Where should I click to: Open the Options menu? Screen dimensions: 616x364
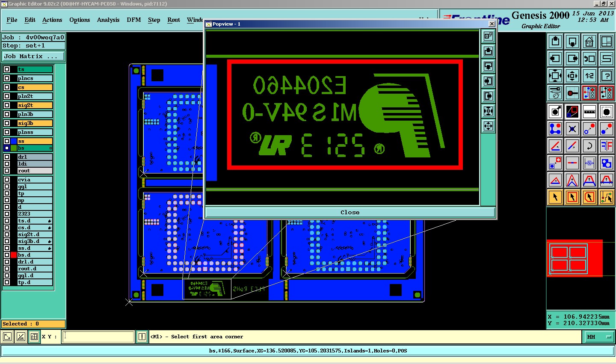click(80, 20)
